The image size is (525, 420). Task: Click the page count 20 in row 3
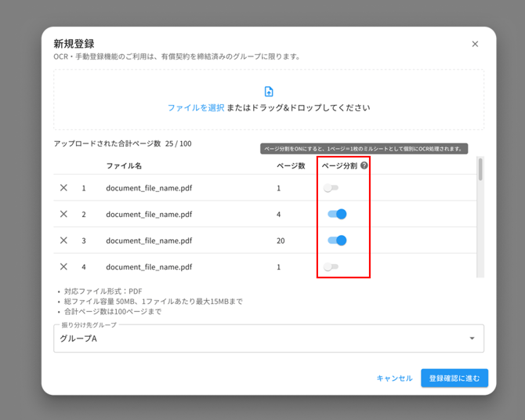point(281,241)
